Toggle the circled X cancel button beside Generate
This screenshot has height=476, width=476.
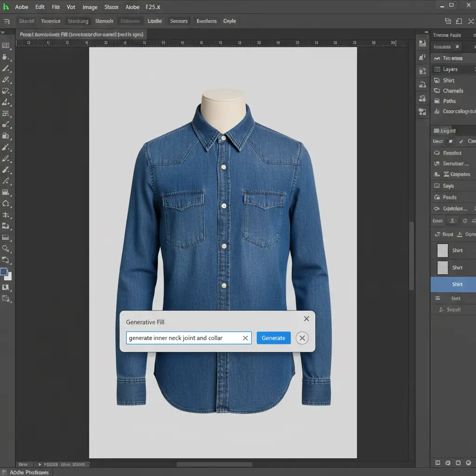click(302, 338)
